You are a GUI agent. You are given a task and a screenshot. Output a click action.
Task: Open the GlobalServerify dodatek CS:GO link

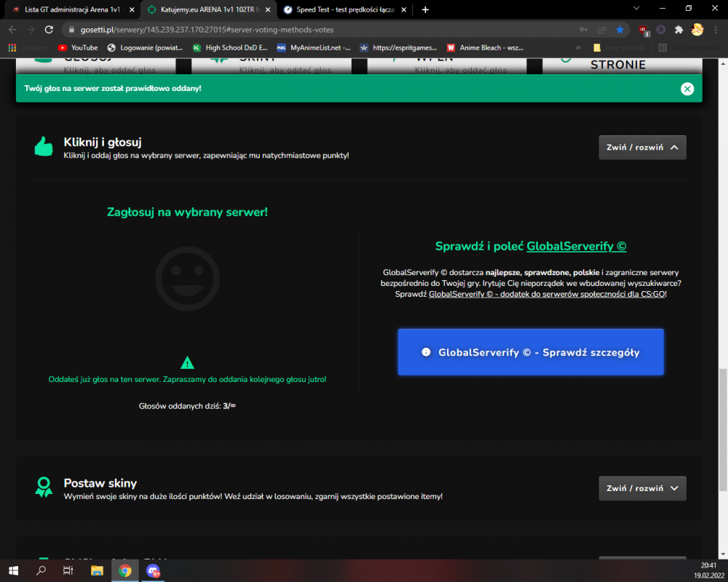click(x=547, y=294)
